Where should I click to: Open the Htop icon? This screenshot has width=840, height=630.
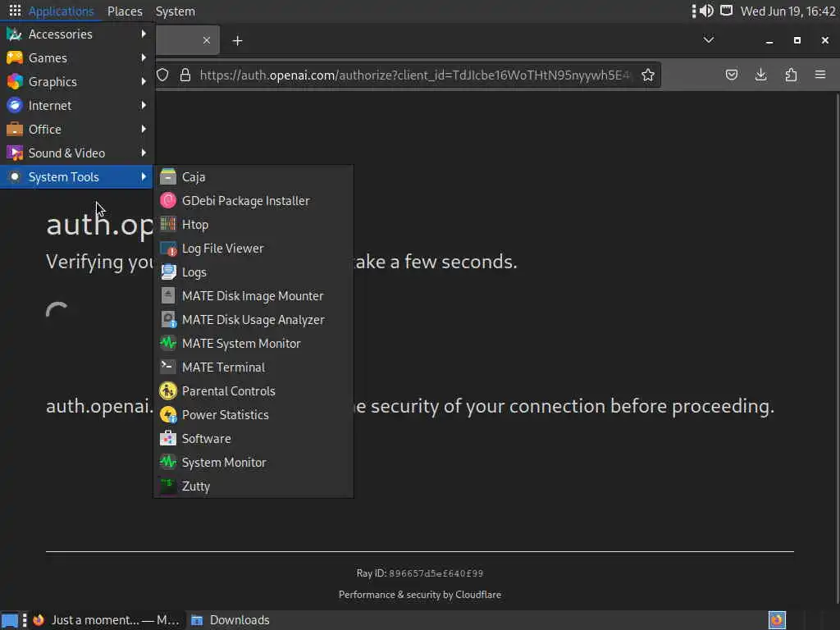click(x=167, y=224)
